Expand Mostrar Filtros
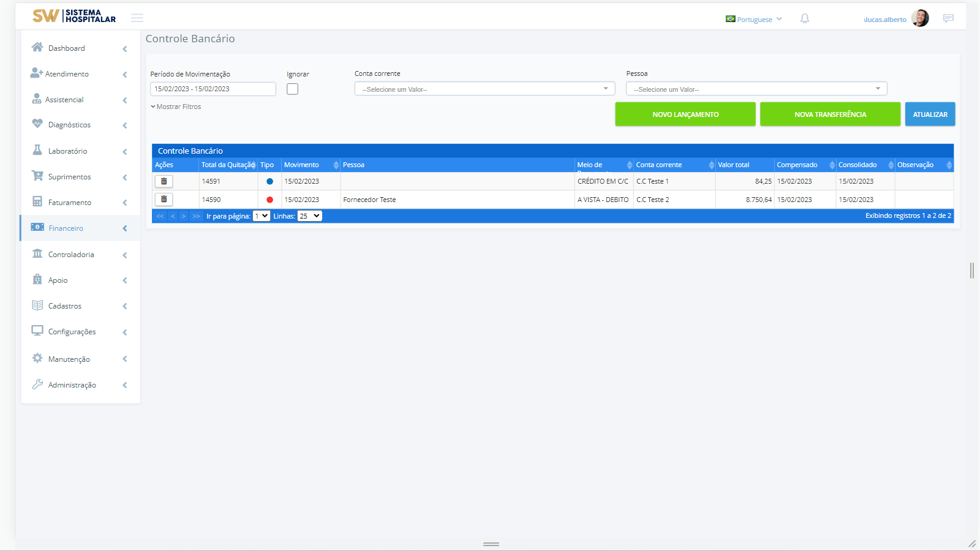Screen dimensions: 980x551 click(x=176, y=107)
